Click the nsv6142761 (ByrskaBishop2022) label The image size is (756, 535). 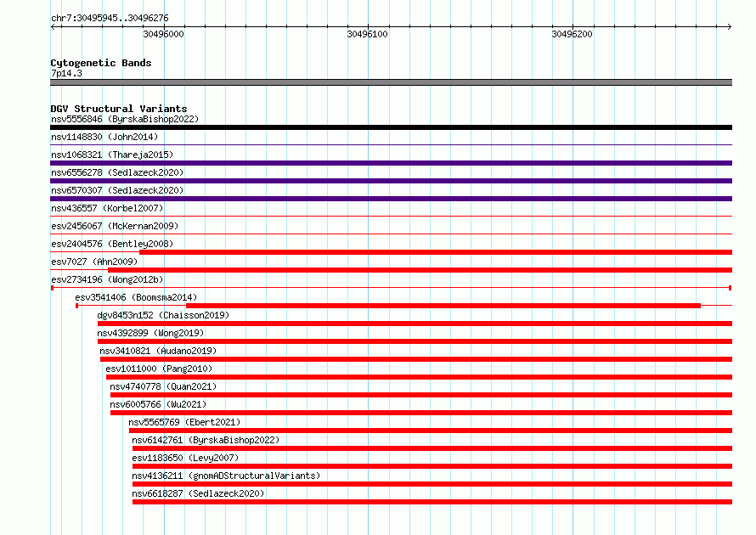(x=206, y=440)
